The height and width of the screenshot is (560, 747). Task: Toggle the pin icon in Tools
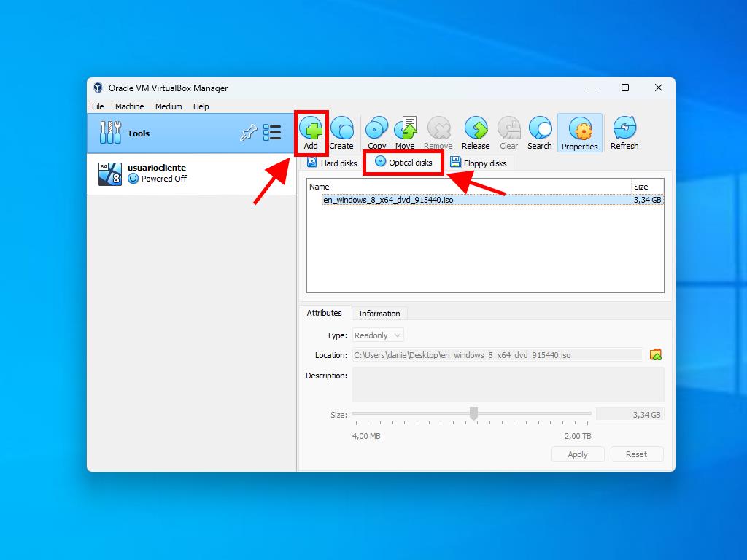click(248, 133)
